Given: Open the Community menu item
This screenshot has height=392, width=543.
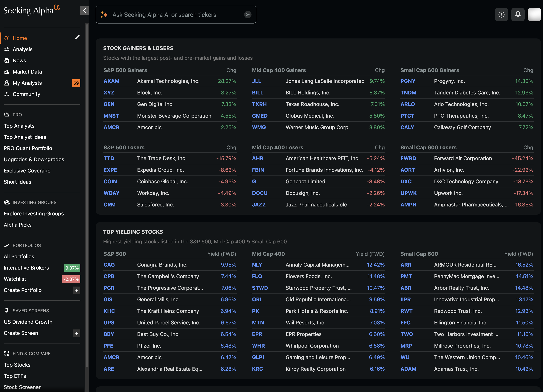Looking at the screenshot, I should click(26, 94).
